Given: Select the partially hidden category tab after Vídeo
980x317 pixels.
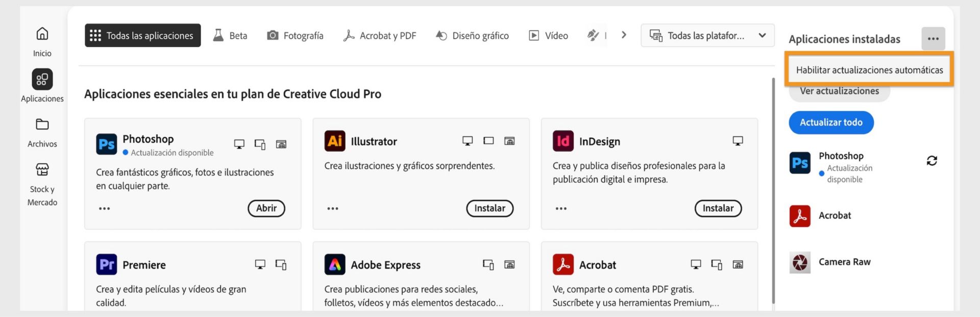Looking at the screenshot, I should coord(596,35).
